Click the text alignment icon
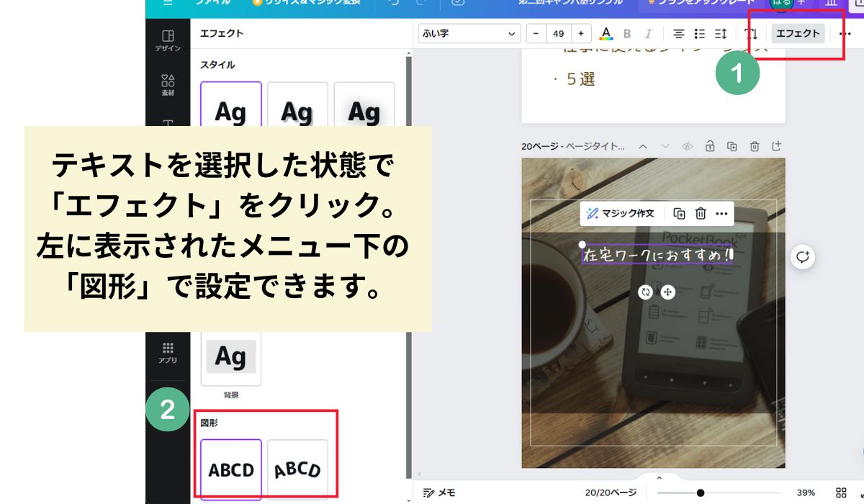The height and width of the screenshot is (504, 864). pos(678,34)
